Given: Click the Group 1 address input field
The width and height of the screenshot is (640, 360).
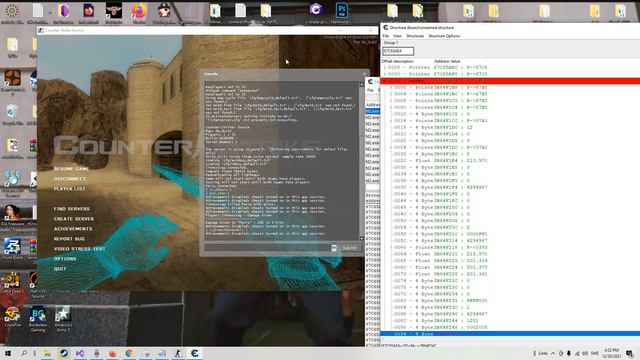Looking at the screenshot, I should click(x=398, y=51).
